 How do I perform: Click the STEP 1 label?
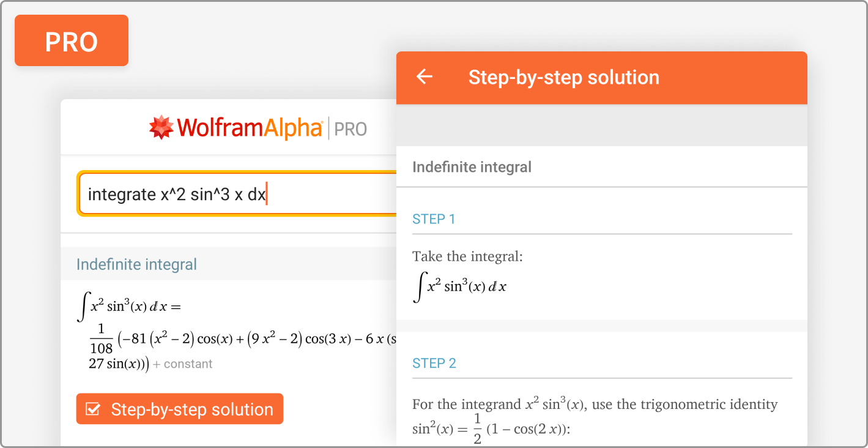click(434, 219)
